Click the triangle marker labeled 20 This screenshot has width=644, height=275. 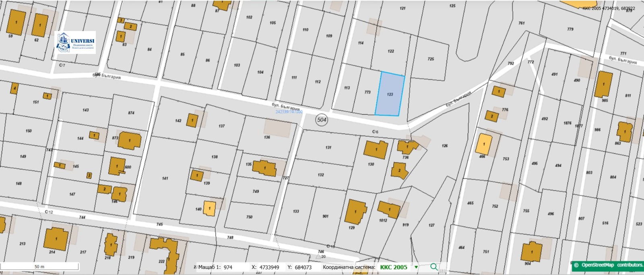coord(318,256)
